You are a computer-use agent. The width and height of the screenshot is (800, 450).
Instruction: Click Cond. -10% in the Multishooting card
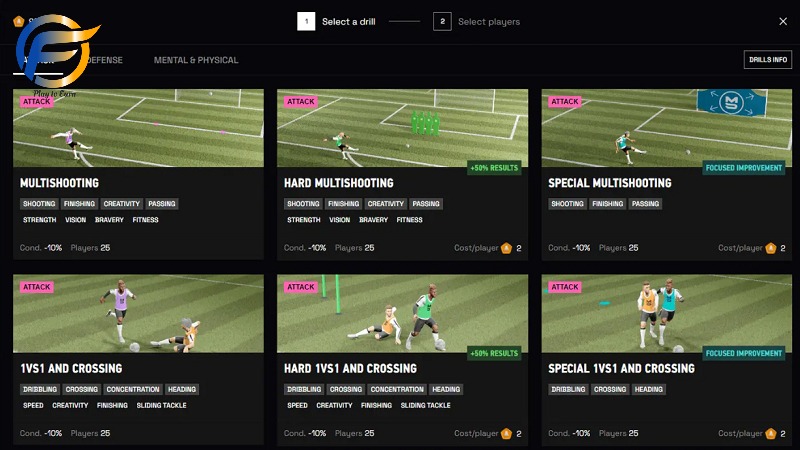(41, 248)
